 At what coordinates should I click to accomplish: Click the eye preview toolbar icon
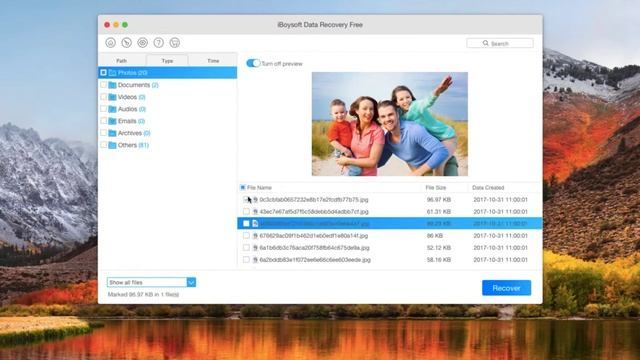pyautogui.click(x=142, y=42)
